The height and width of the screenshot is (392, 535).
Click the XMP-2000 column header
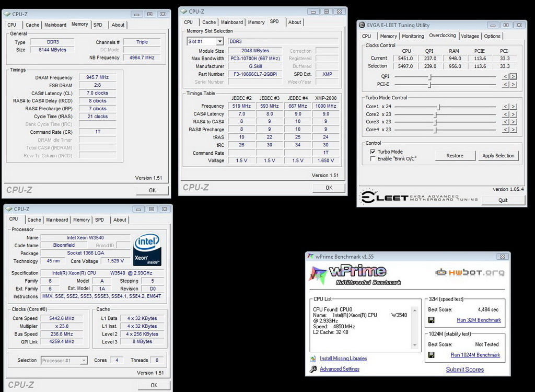(x=326, y=98)
